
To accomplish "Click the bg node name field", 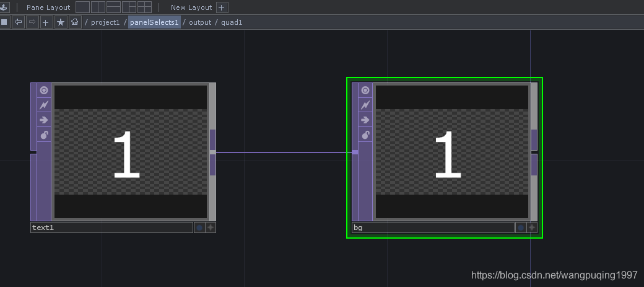I will pyautogui.click(x=433, y=227).
